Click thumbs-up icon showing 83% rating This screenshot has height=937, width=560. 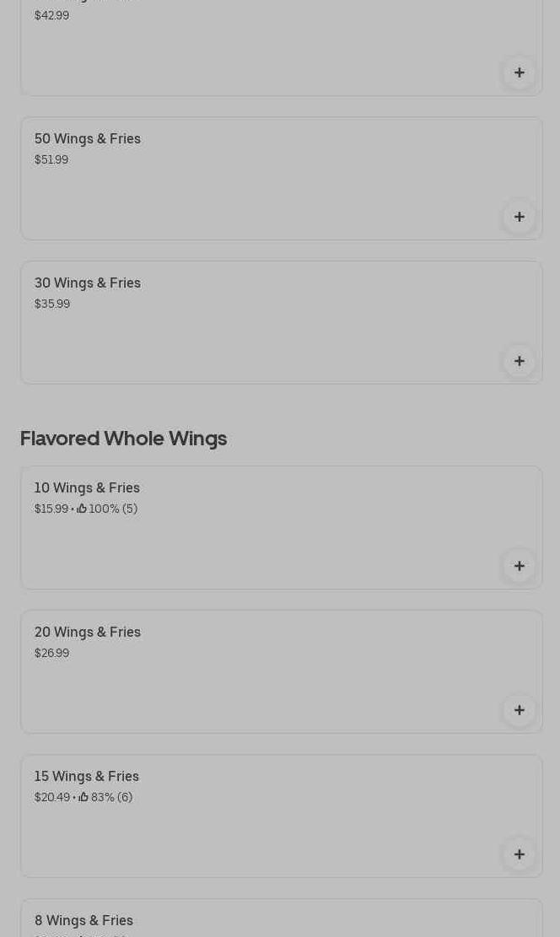click(x=83, y=796)
